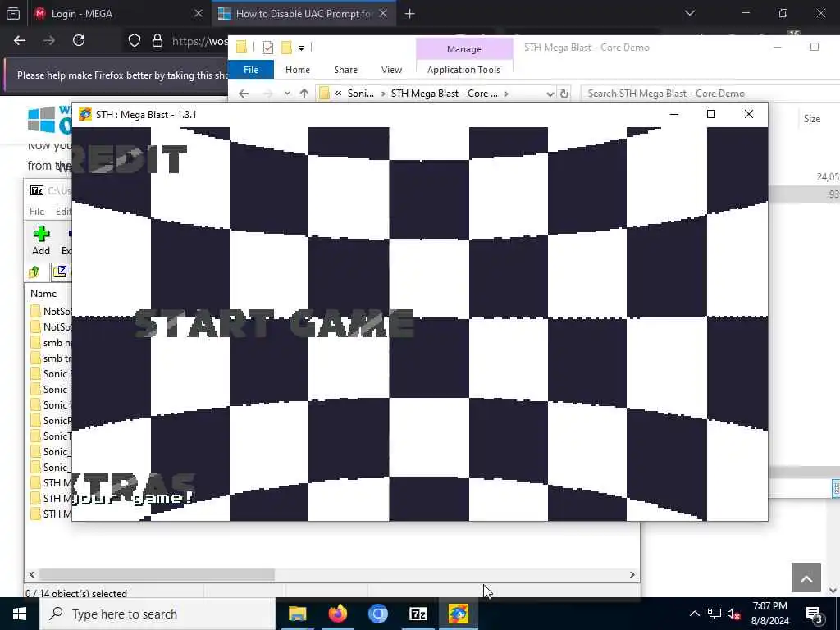Open the View ribbon tab

(391, 70)
